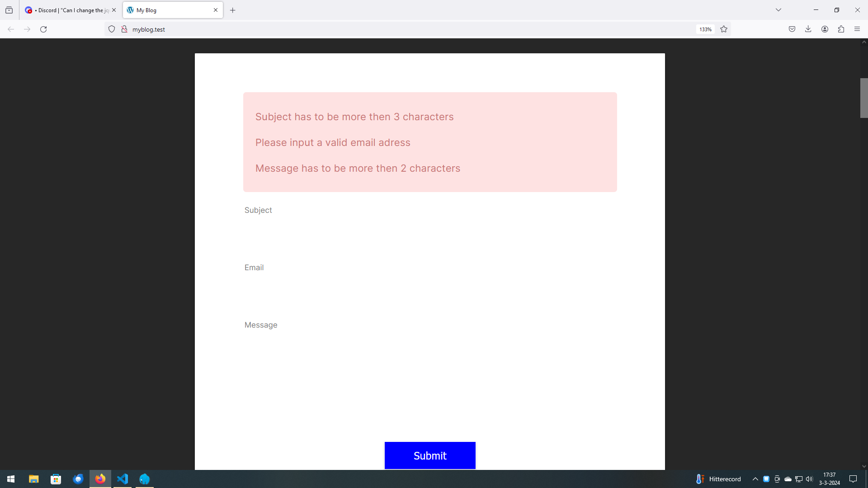Screen dimensions: 868x488
Task: Open the Firefox downloads panel
Action: click(x=808, y=29)
